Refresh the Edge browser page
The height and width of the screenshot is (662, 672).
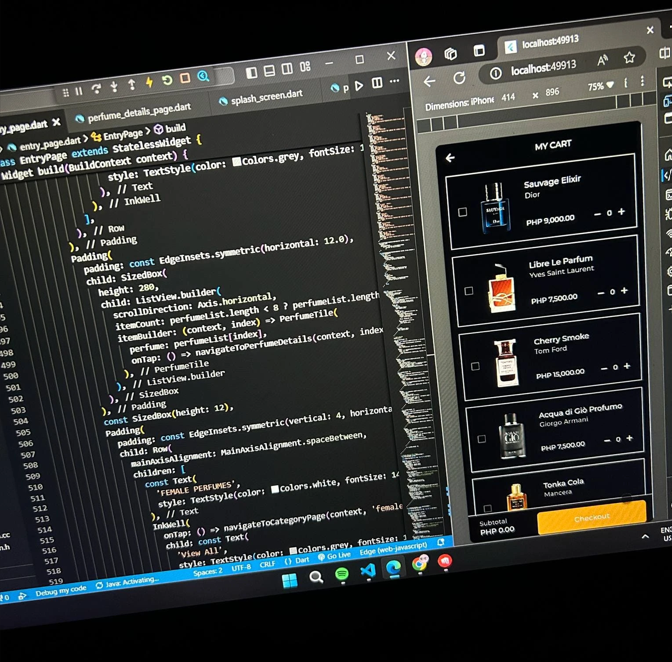(x=459, y=78)
